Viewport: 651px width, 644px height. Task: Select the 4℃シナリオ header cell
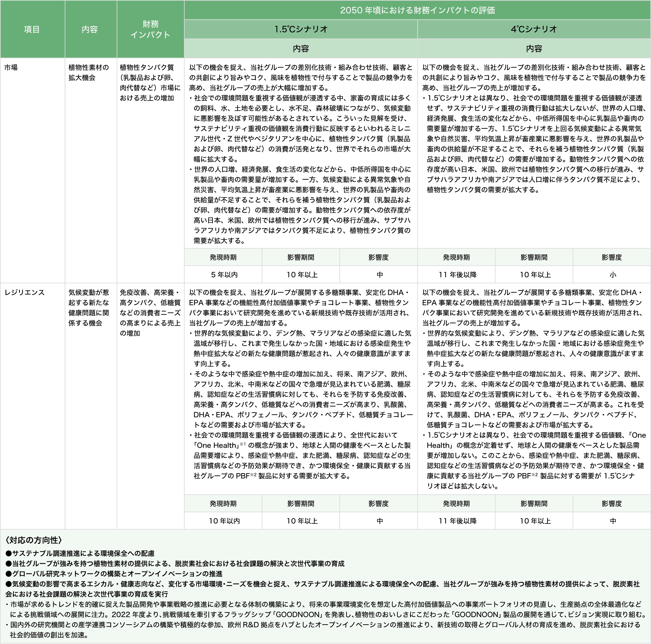click(x=534, y=29)
